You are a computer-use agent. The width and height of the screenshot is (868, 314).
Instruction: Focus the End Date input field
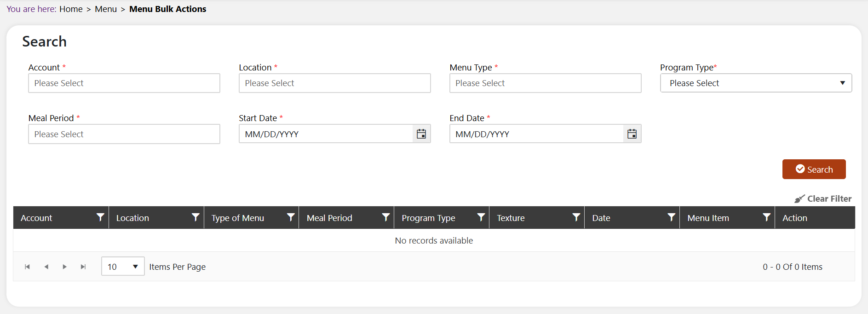(x=536, y=134)
